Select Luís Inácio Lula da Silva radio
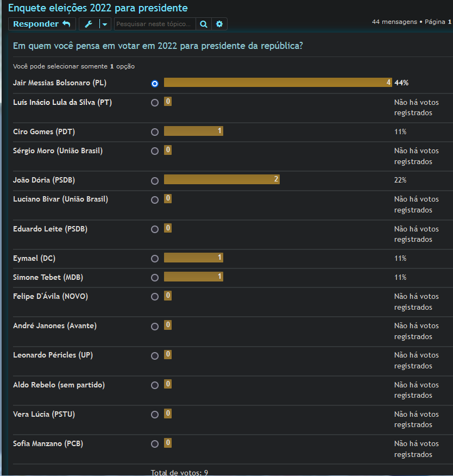 click(x=155, y=103)
